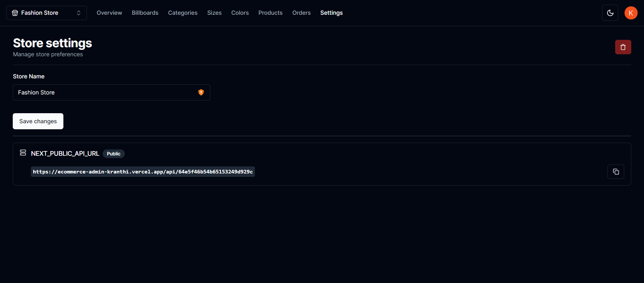Open the user avatar K menu

tap(631, 13)
